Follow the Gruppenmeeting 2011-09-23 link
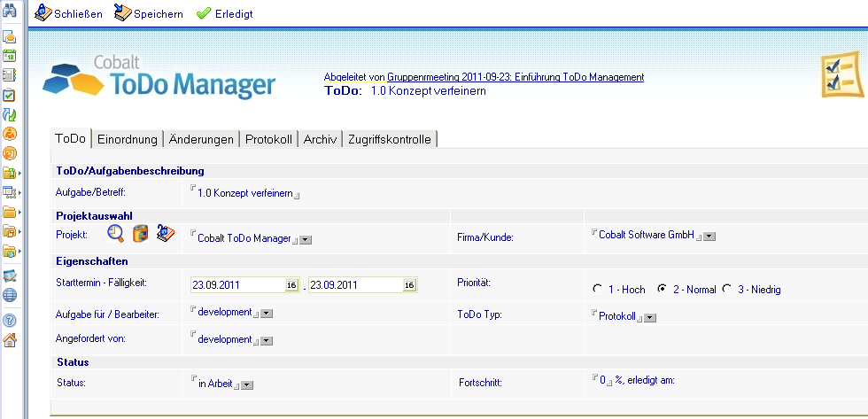 pos(515,77)
